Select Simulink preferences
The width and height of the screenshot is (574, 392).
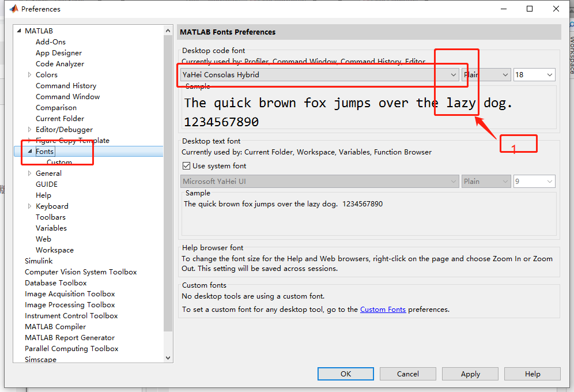pos(39,261)
